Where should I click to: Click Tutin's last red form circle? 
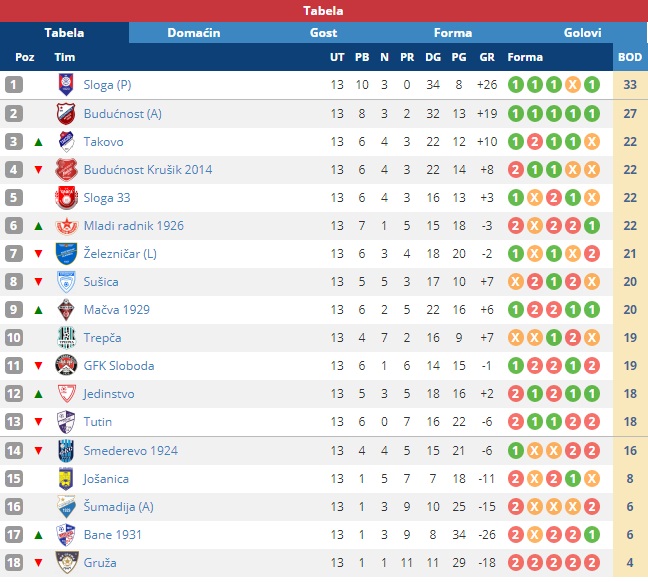[x=592, y=422]
